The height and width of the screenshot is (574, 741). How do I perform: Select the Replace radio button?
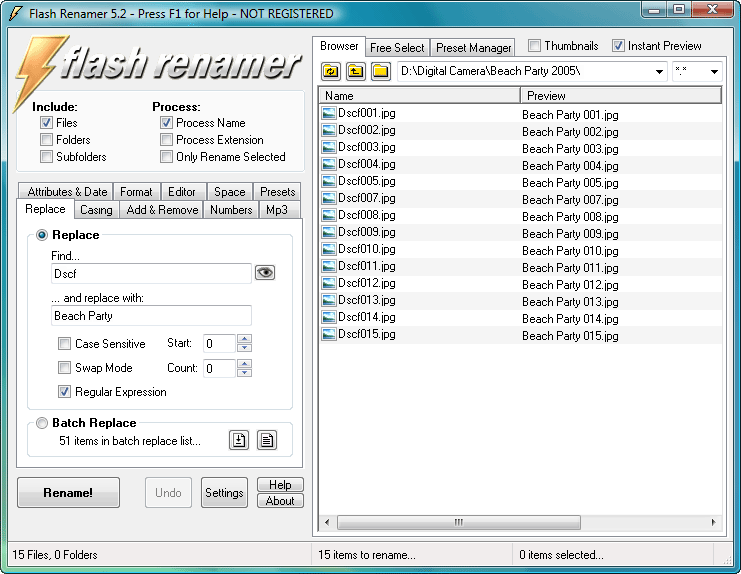42,235
